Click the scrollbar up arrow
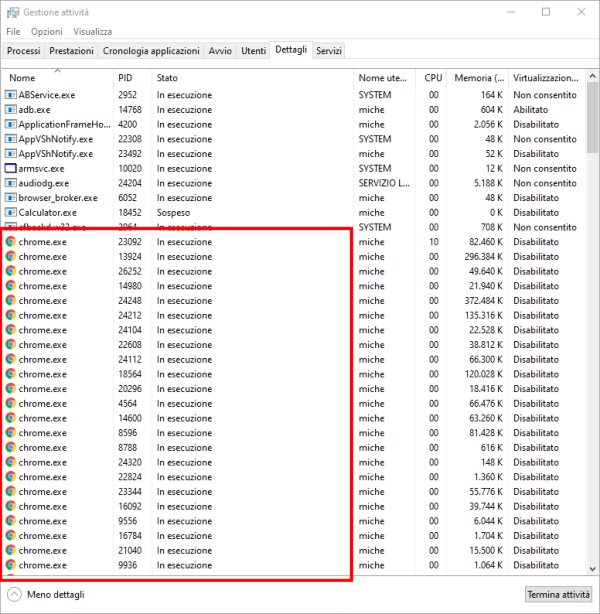This screenshot has height=614, width=600. click(593, 76)
